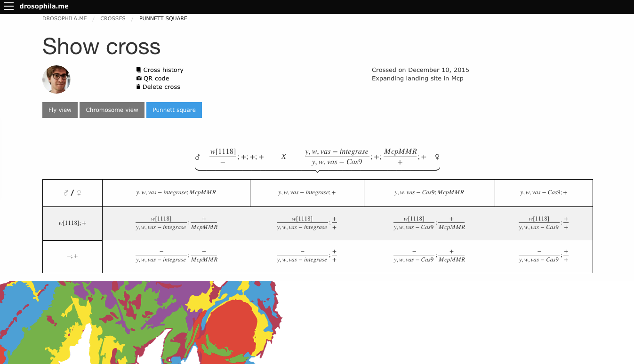
Task: Click the male symbol in cross formula
Action: (x=198, y=157)
